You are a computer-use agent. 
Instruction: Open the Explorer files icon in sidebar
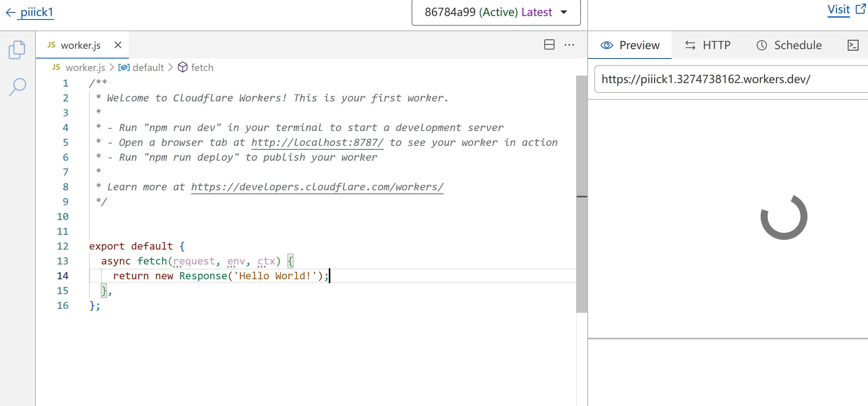[x=17, y=50]
